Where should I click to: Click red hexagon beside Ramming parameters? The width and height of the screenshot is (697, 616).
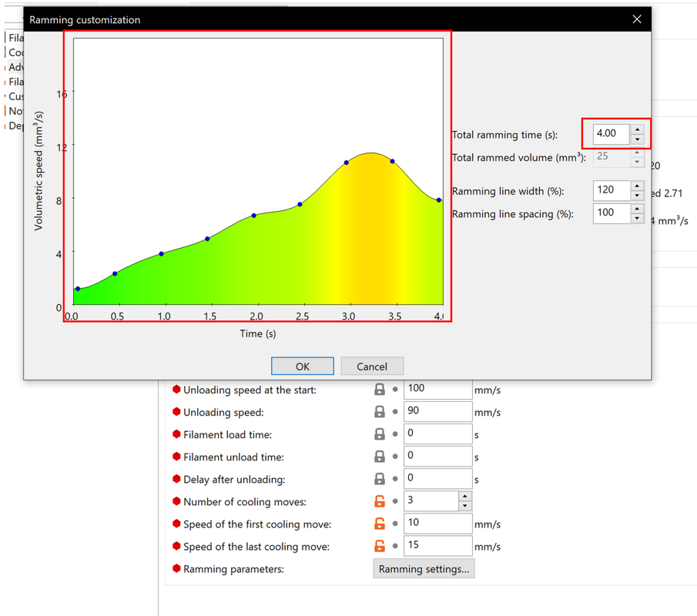click(x=176, y=568)
